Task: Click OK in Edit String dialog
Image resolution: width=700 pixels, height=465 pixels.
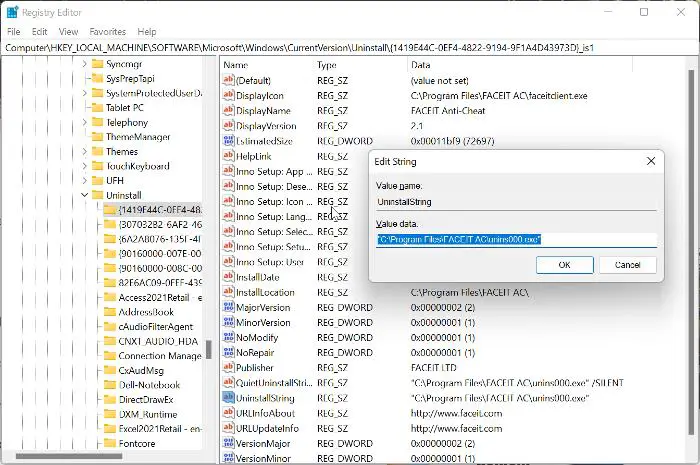Action: 565,265
